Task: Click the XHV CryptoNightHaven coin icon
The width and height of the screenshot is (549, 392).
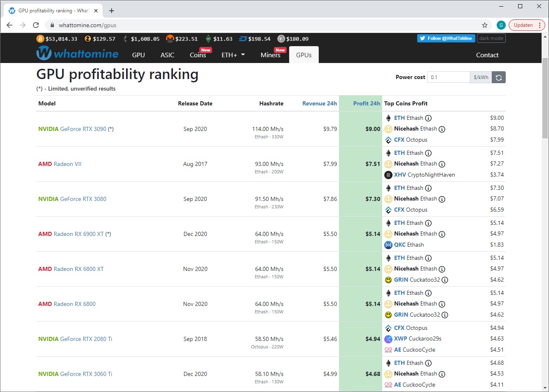Action: pos(388,175)
